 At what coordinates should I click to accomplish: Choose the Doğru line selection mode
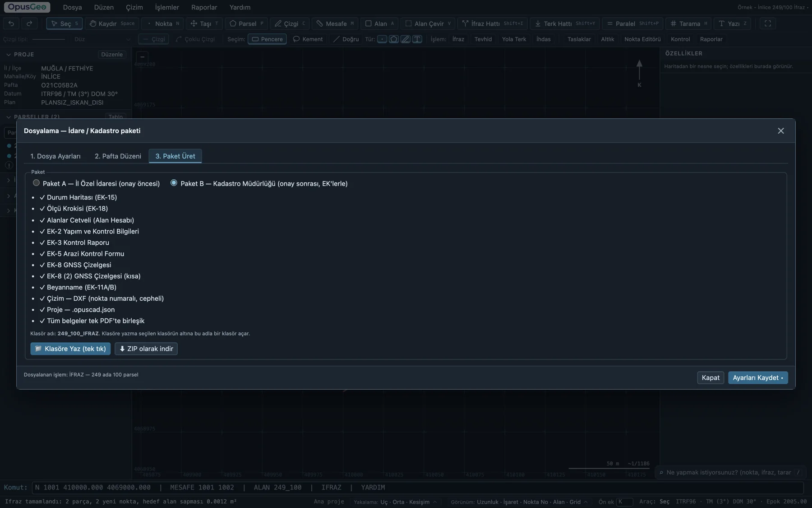pyautogui.click(x=346, y=39)
